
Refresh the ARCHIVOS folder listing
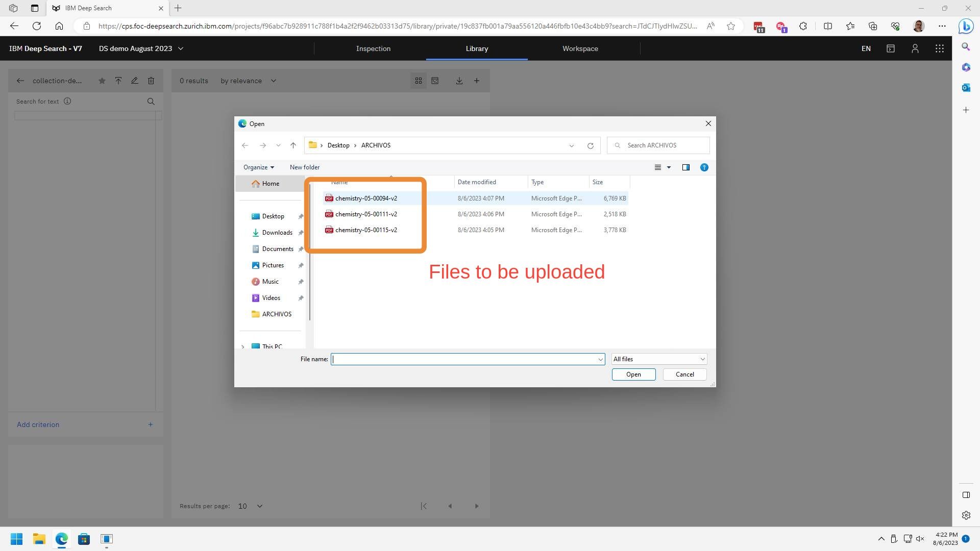[591, 145]
